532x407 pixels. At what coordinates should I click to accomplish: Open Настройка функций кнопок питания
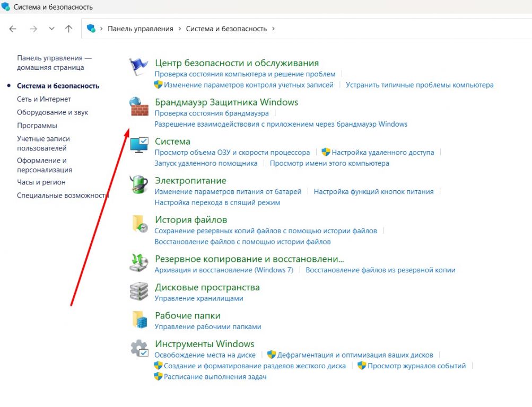373,192
